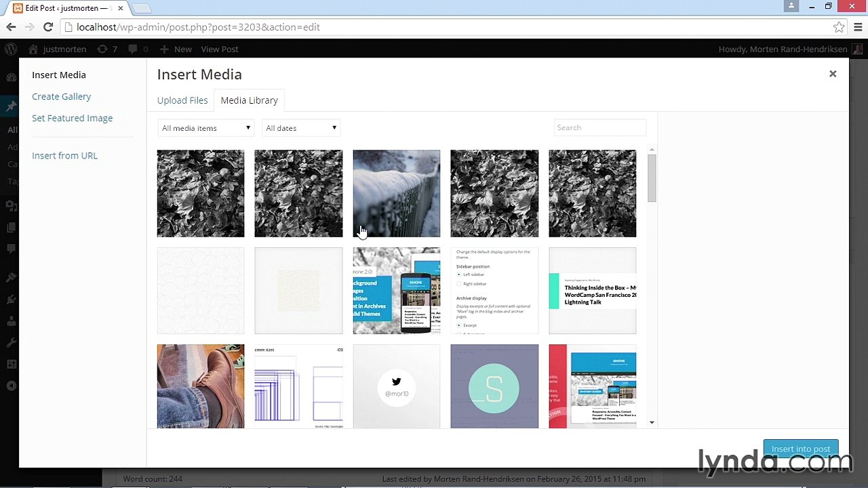Select the screen sizes diagram thumbnail

click(x=298, y=386)
